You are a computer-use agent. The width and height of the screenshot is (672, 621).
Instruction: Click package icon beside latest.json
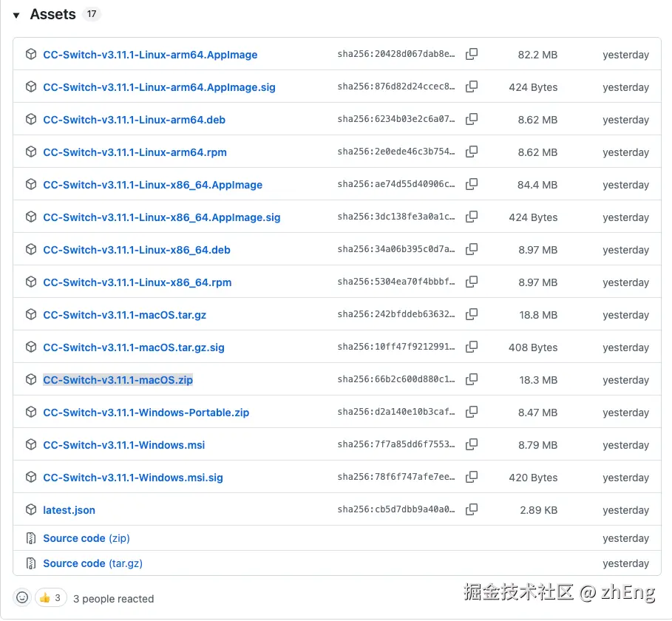click(31, 510)
